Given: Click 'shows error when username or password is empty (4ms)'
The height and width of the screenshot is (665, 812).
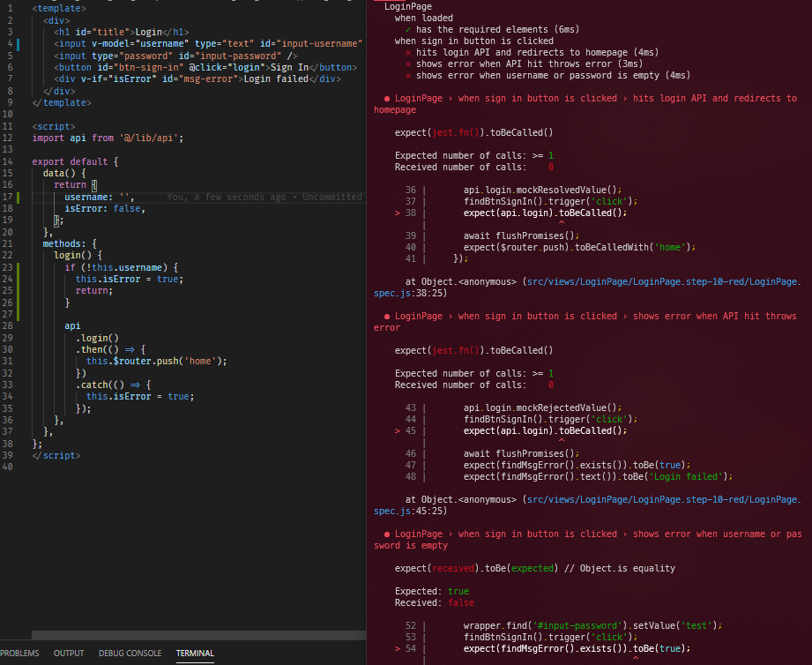Looking at the screenshot, I should pos(553,75).
